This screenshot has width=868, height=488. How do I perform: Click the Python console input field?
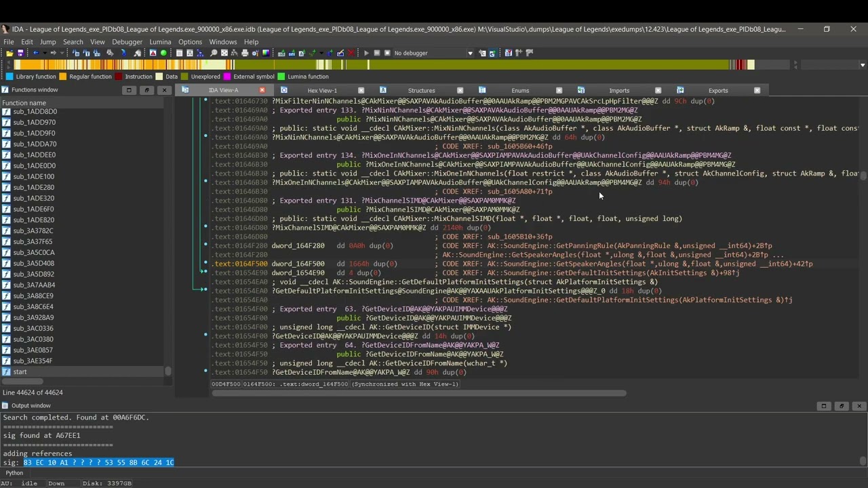click(441, 473)
